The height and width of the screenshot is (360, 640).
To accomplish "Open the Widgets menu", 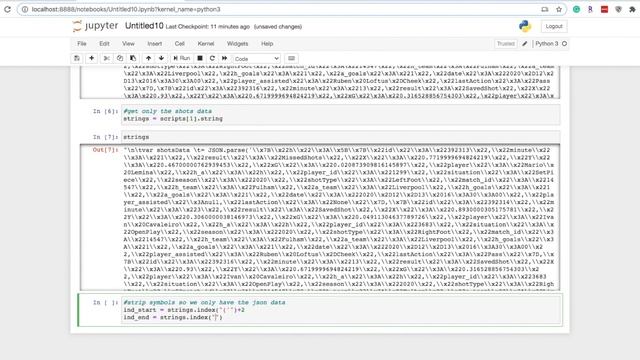I will 238,44.
